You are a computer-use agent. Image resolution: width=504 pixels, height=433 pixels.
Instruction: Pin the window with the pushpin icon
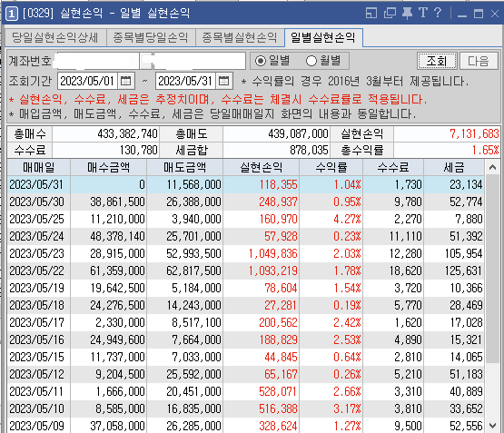tap(407, 14)
